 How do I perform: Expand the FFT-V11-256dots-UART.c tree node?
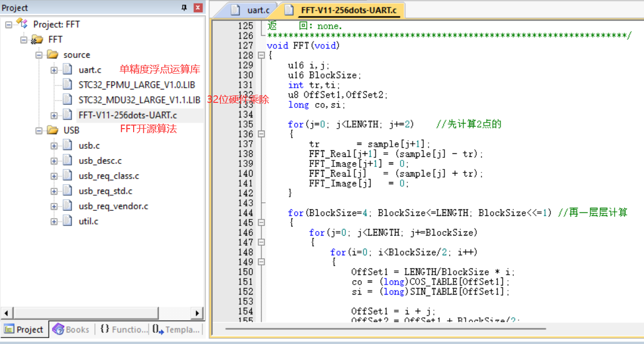pos(54,115)
